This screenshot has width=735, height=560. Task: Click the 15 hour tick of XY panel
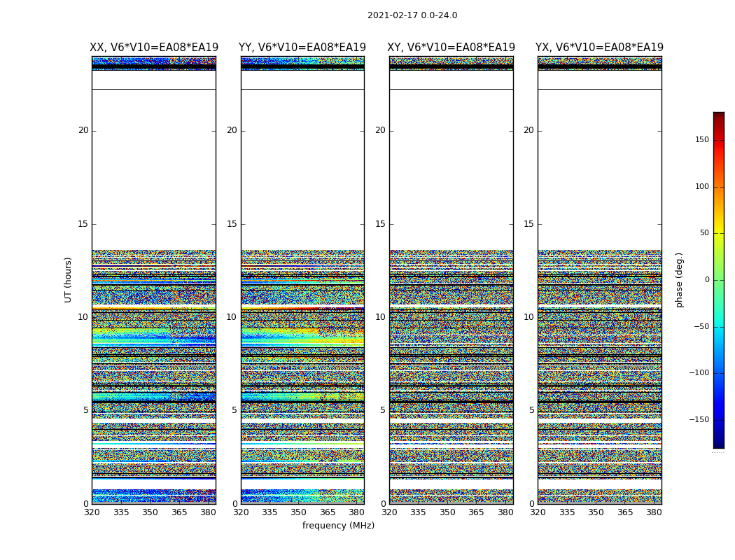coord(381,224)
